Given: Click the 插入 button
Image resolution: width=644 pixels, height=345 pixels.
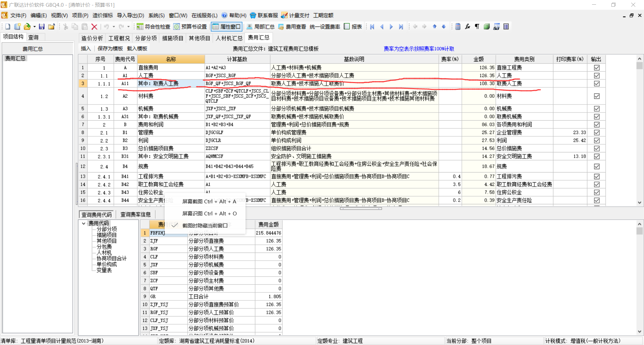Looking at the screenshot, I should [x=86, y=49].
